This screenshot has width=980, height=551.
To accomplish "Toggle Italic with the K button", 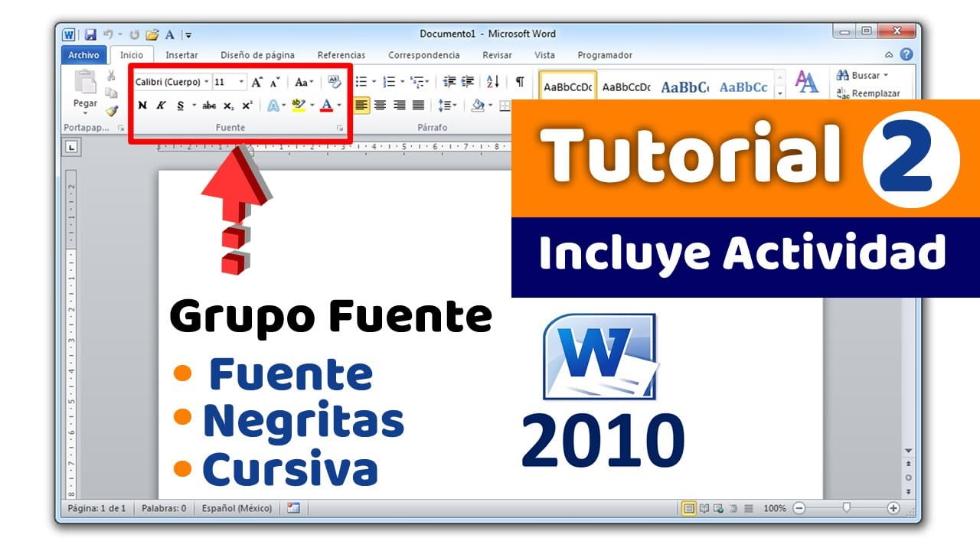I will tap(161, 106).
